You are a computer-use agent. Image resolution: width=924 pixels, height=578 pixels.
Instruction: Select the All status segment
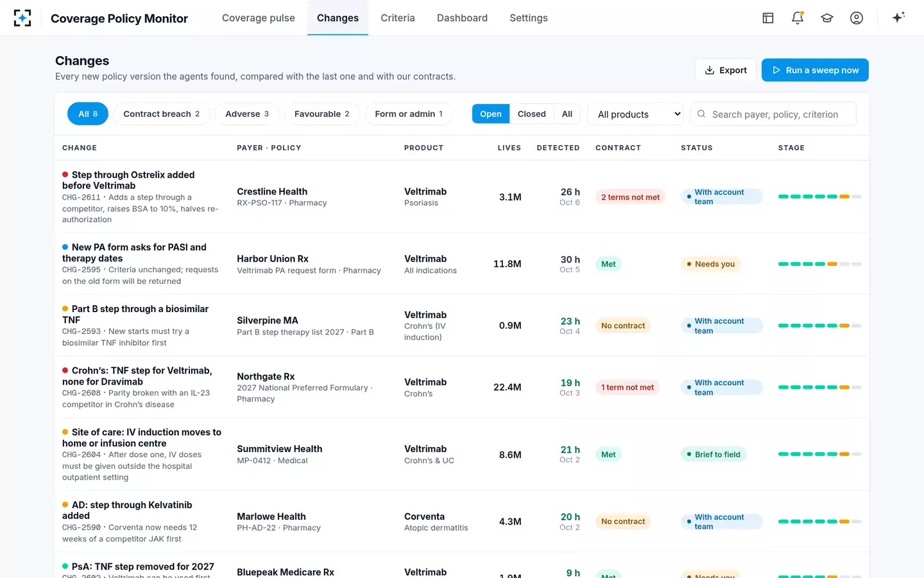click(x=567, y=114)
